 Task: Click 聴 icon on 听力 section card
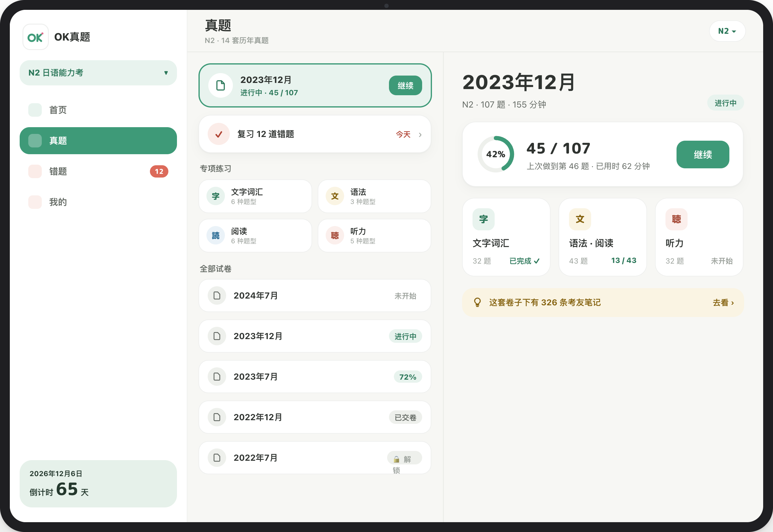tap(677, 219)
